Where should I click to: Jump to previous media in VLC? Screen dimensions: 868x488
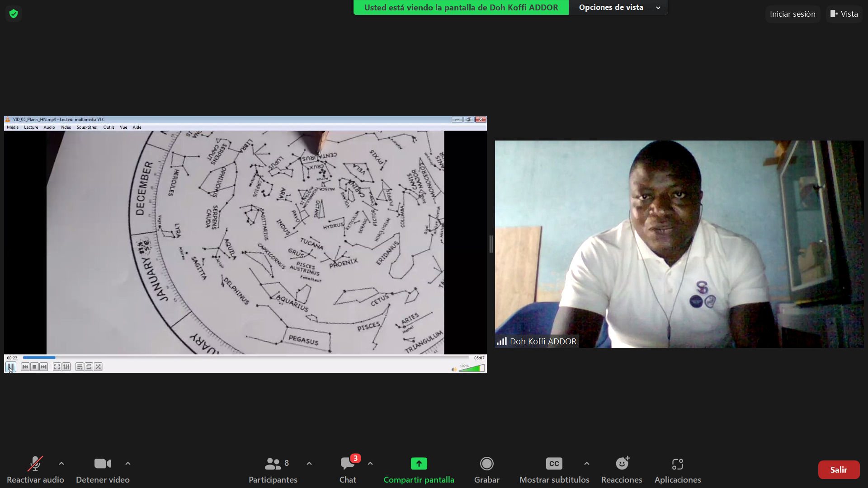(25, 367)
